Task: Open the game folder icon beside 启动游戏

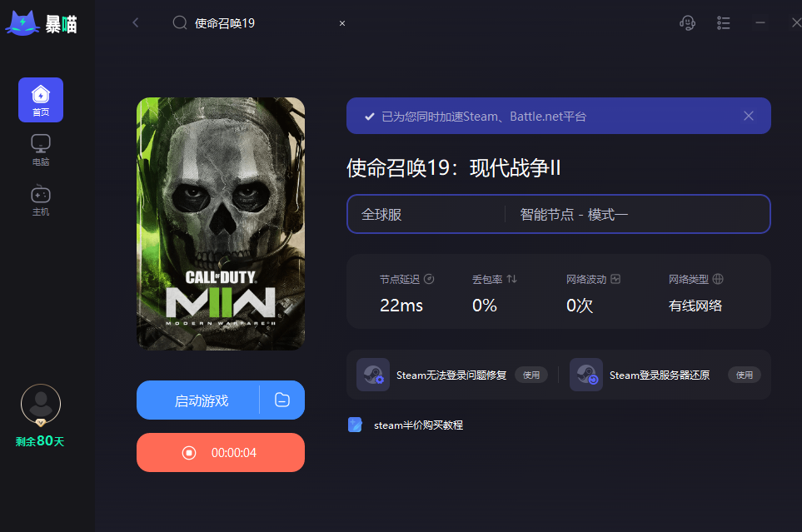Action: click(282, 400)
